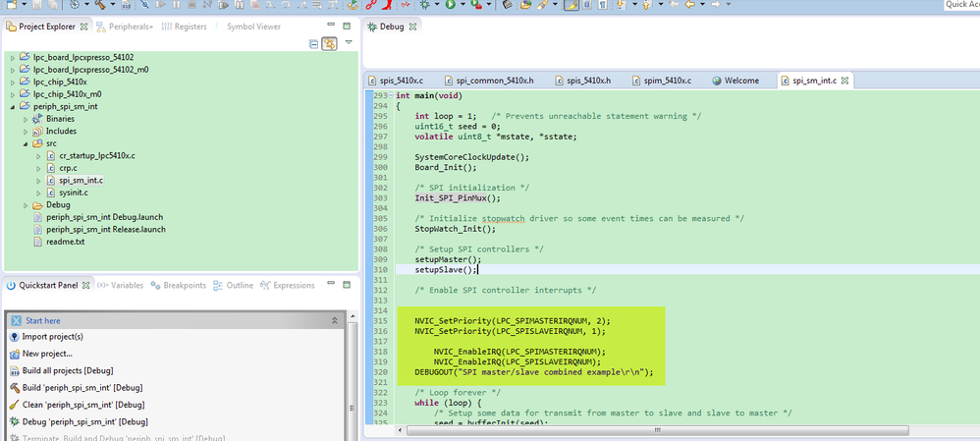
Task: Click the Terminate (stop) debug icon
Action: point(191,4)
